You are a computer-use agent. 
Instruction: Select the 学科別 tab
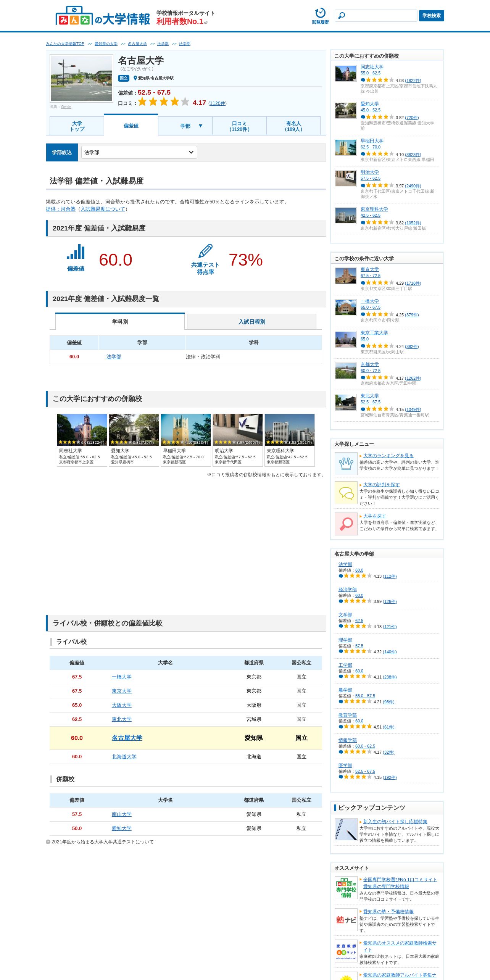120,321
